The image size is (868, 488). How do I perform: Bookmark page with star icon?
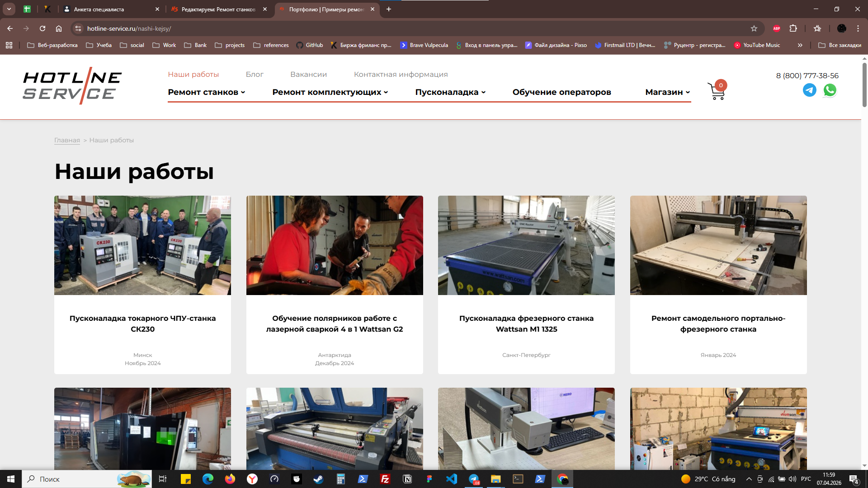(x=754, y=28)
